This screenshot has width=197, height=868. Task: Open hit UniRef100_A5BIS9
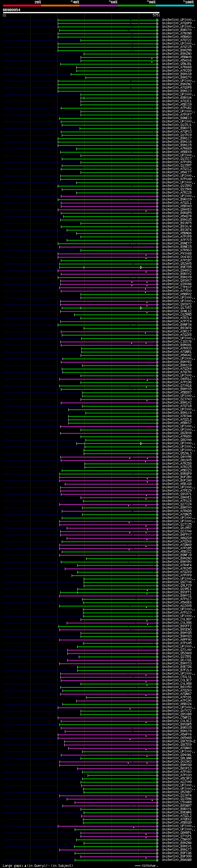point(177,104)
